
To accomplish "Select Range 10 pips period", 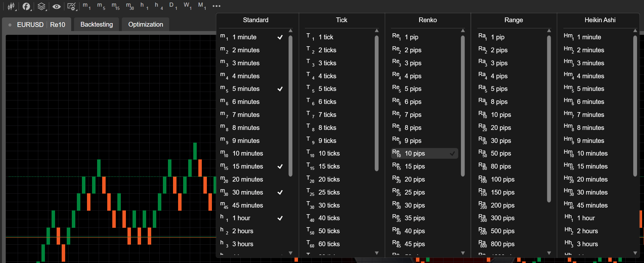I will coord(510,115).
